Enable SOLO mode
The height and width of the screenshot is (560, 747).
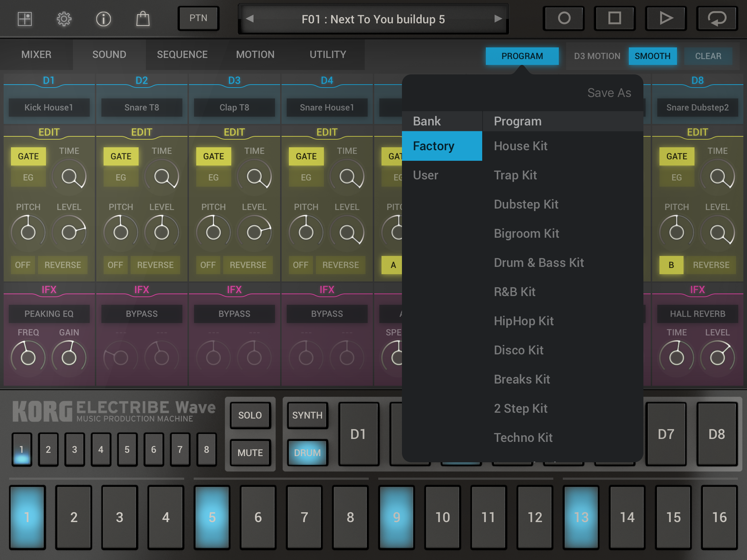(x=250, y=415)
